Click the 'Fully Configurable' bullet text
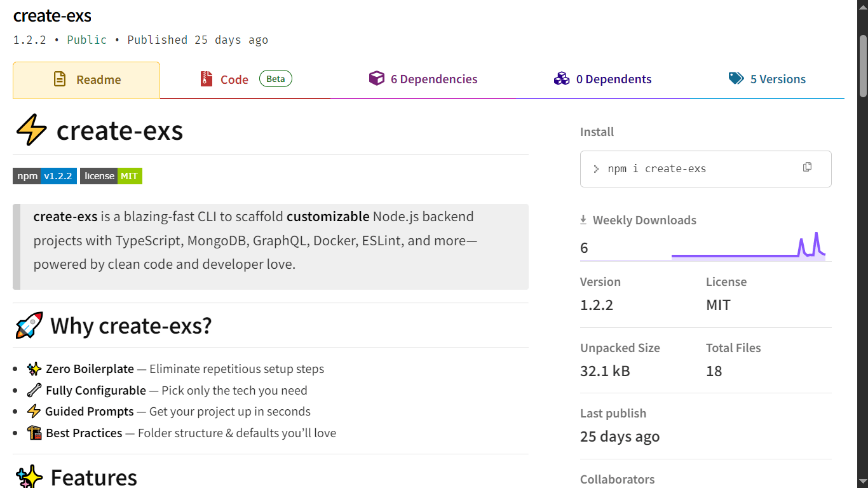Image resolution: width=868 pixels, height=488 pixels. pyautogui.click(x=96, y=390)
